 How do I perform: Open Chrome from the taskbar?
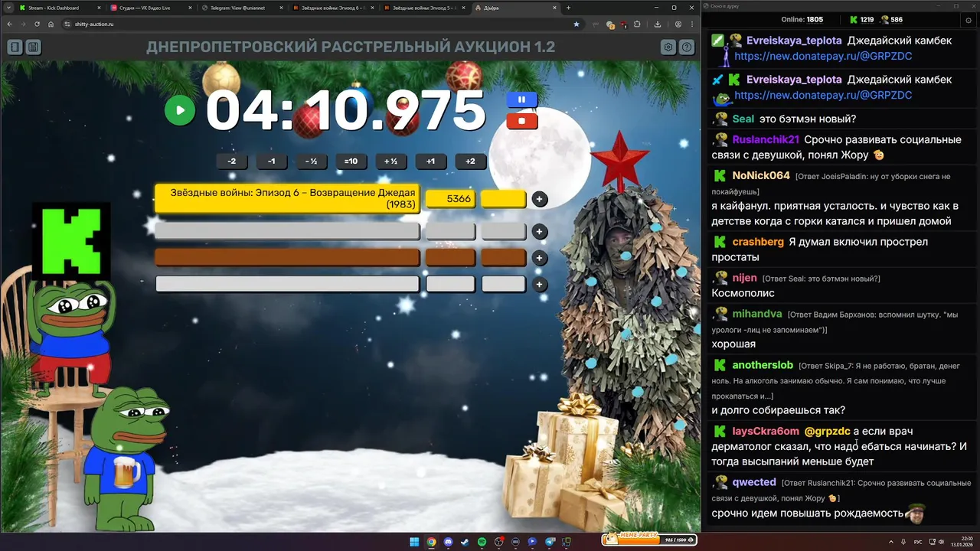431,542
